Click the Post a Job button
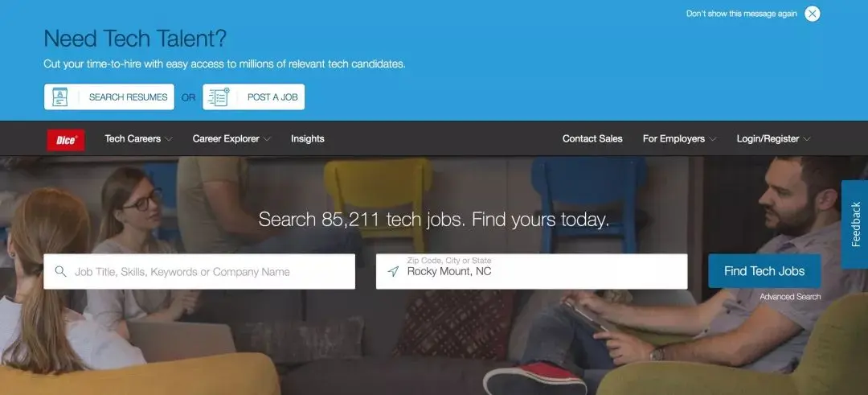 [x=253, y=97]
